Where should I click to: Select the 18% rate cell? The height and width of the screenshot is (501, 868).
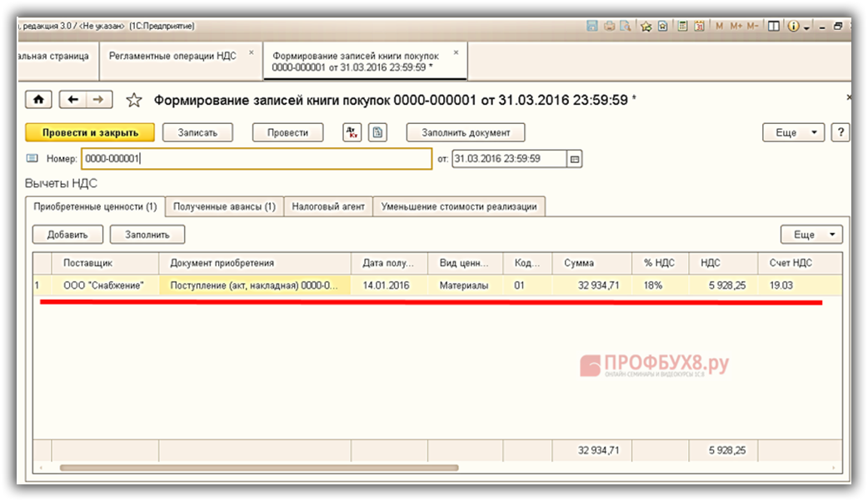660,285
